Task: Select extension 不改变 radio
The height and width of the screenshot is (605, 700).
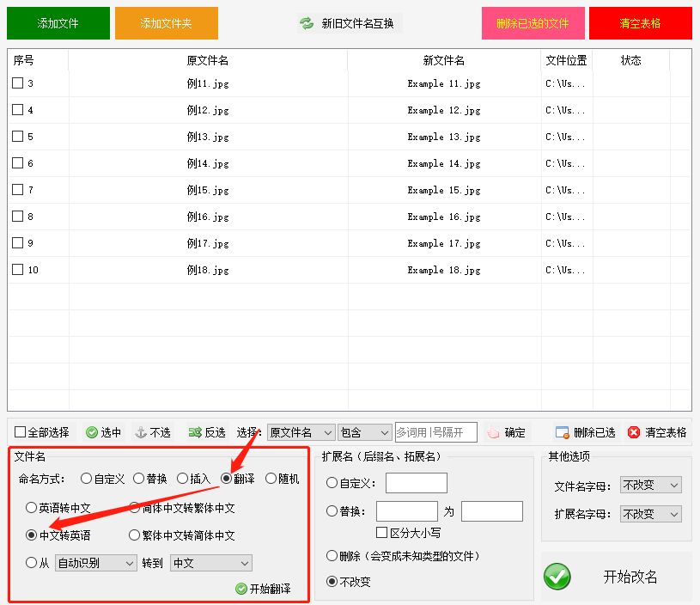Action: pos(332,581)
